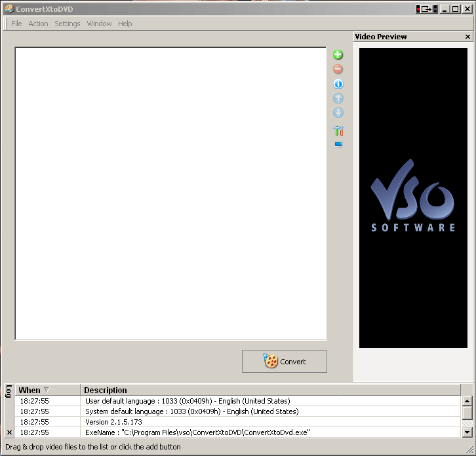Close the Log panel
The image size is (476, 456).
pyautogui.click(x=9, y=432)
